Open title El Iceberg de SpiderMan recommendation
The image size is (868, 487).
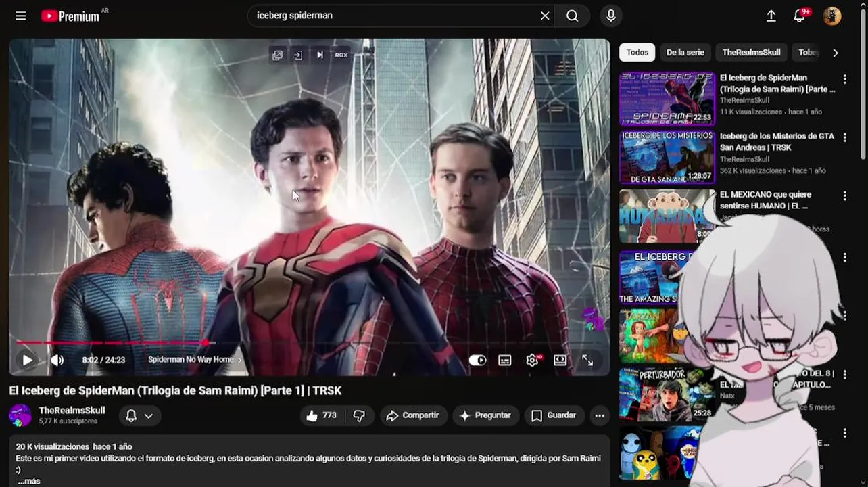click(x=777, y=83)
